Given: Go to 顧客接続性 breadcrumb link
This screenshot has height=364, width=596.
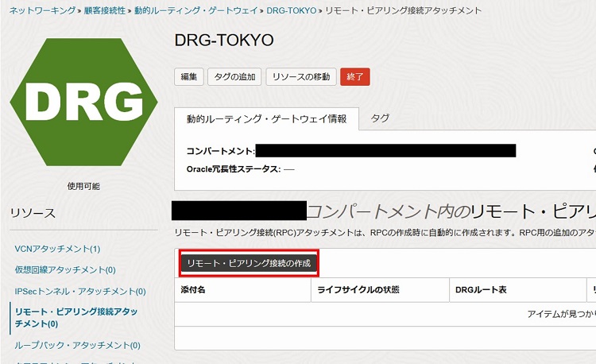Looking at the screenshot, I should tap(104, 11).
